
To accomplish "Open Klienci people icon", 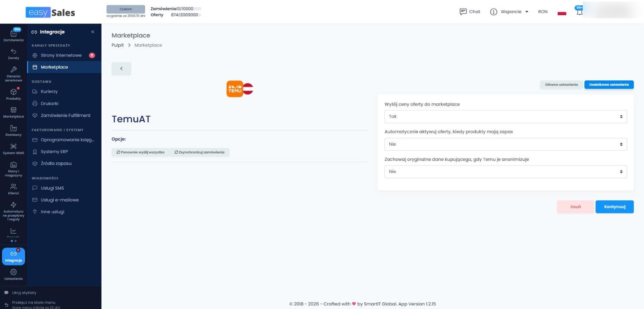I will click(x=13, y=189).
